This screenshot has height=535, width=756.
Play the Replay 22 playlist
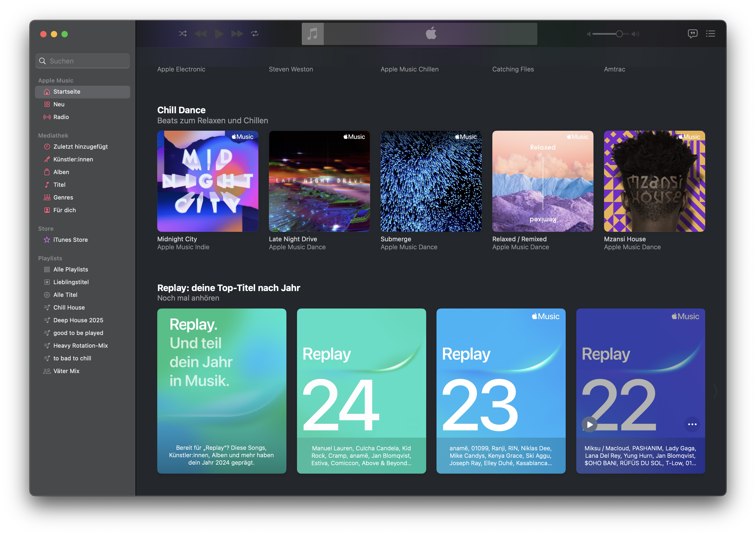589,424
